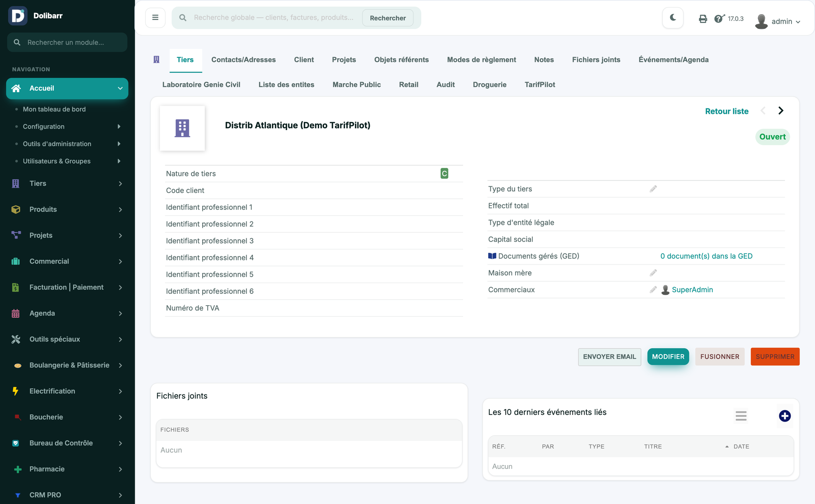Open the SuperAdmin user link
Viewport: 815px width, 504px height.
coord(692,290)
